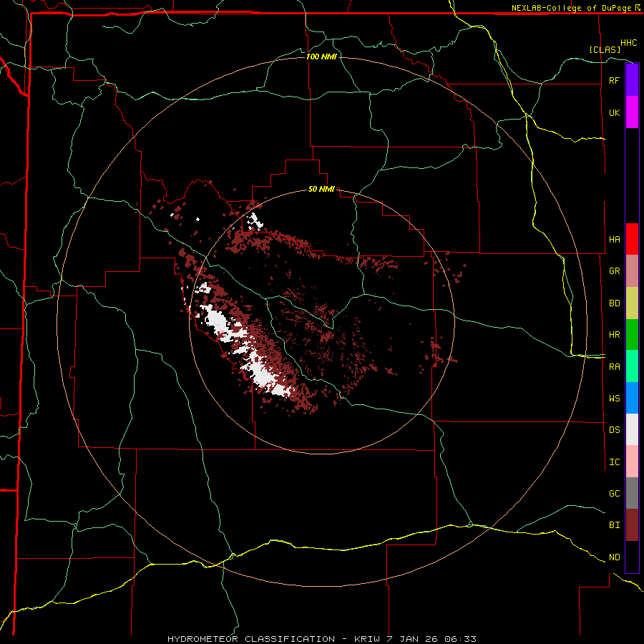
Task: Click the HA red legend swatch
Action: point(632,238)
